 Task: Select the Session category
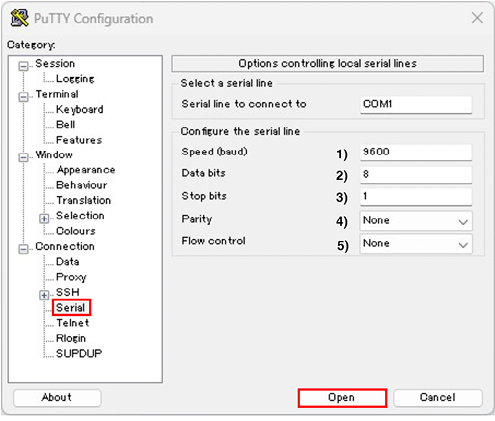[55, 63]
